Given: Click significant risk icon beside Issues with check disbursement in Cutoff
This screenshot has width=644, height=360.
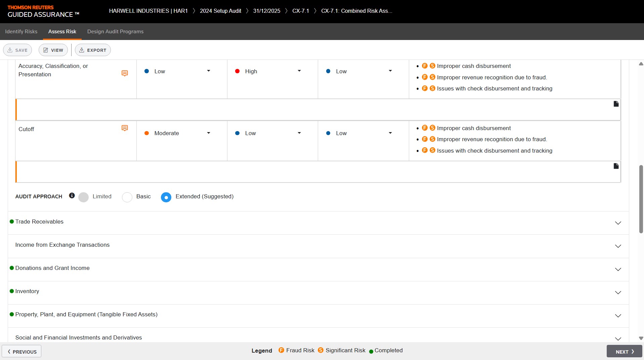Looking at the screenshot, I should (432, 150).
